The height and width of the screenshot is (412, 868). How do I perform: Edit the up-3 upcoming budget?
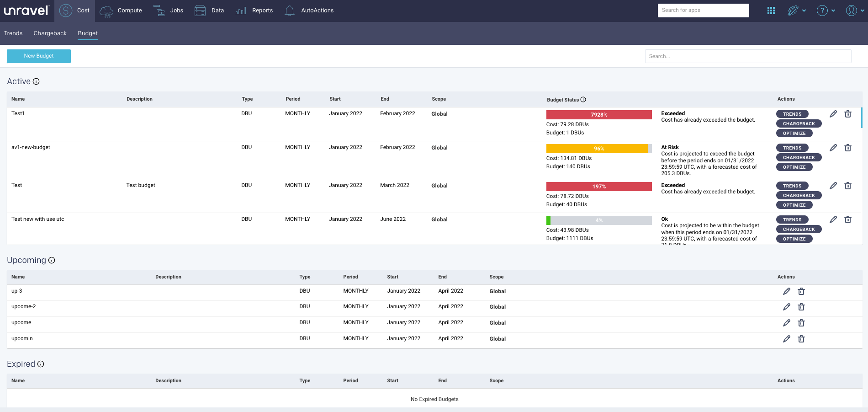(x=787, y=291)
